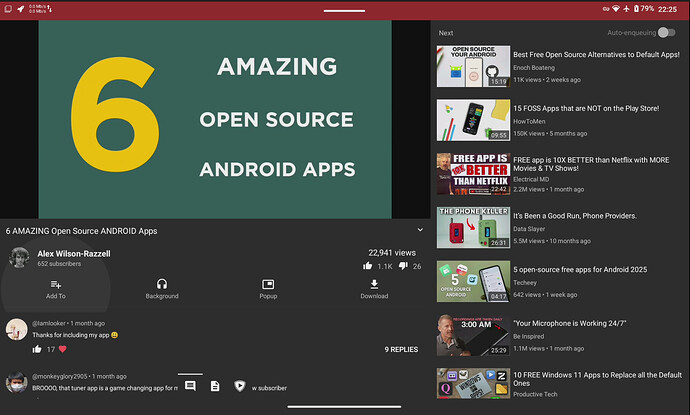Toggle the Auto-enqueuing switch
This screenshot has height=415, width=690.
[x=665, y=32]
